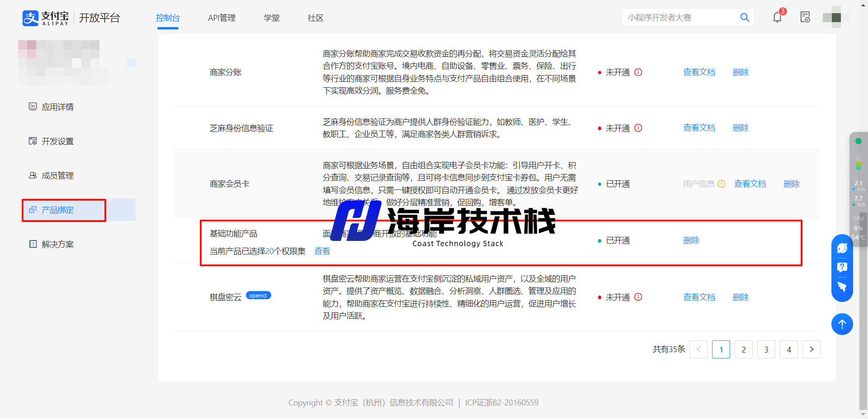
Task: Click 查看文档 for 商家分账
Action: (699, 72)
